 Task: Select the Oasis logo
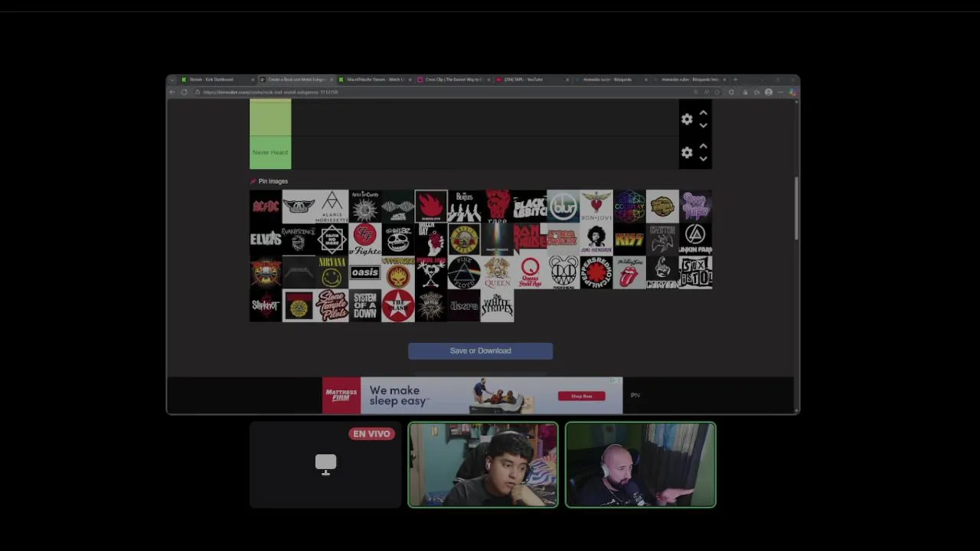coord(365,272)
